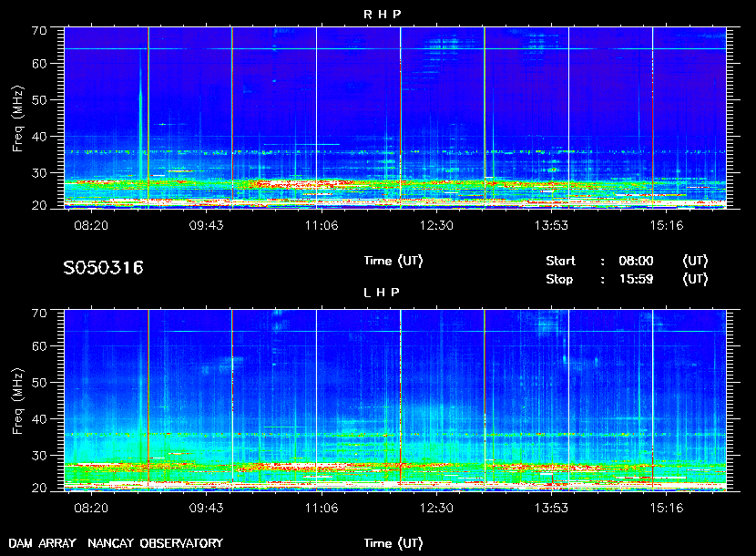
Task: Click 50 MHz tick label on RHP axis
Action: [x=39, y=100]
